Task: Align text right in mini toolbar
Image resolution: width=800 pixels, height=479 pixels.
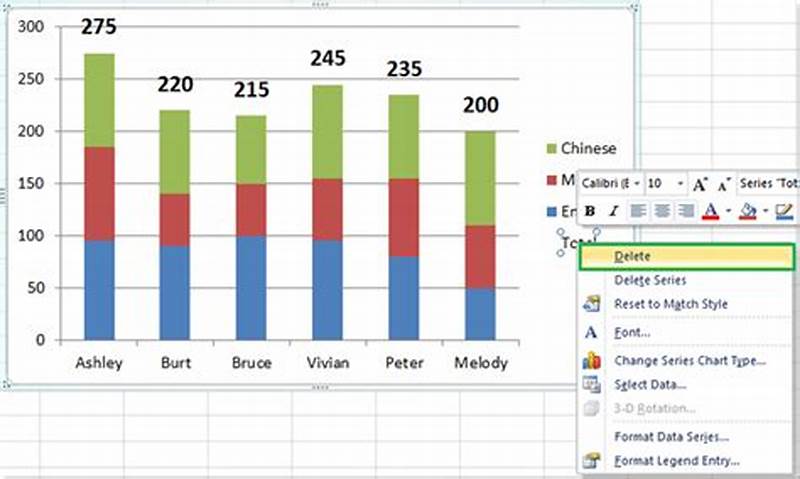Action: (x=686, y=211)
